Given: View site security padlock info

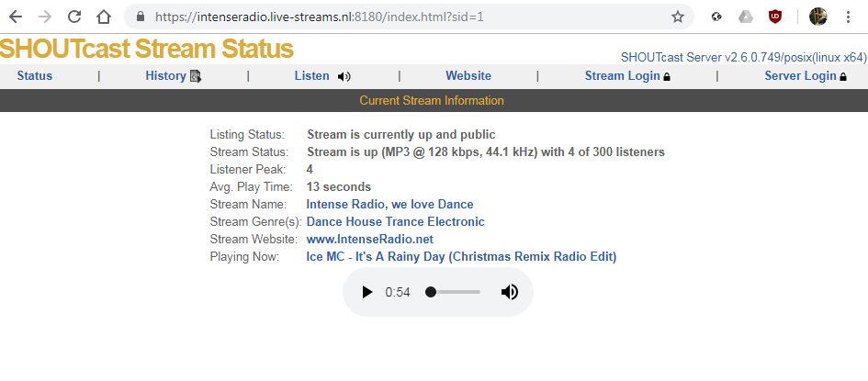Looking at the screenshot, I should pos(141,17).
